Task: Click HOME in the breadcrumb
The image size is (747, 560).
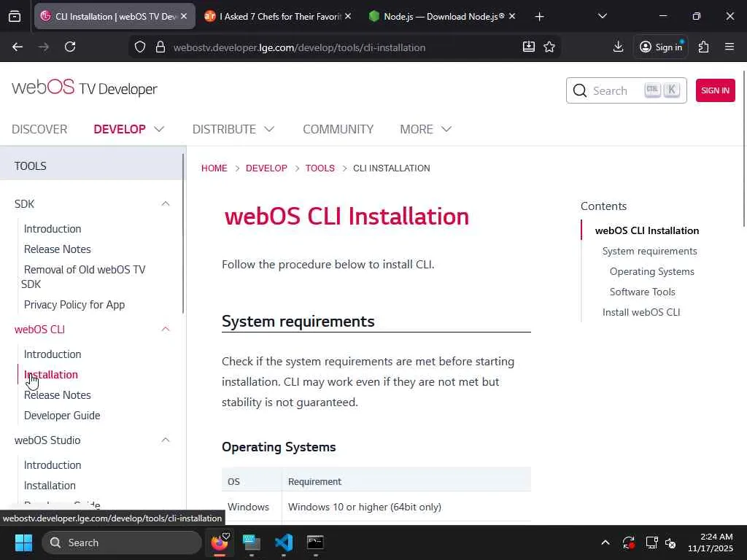Action: [x=214, y=168]
